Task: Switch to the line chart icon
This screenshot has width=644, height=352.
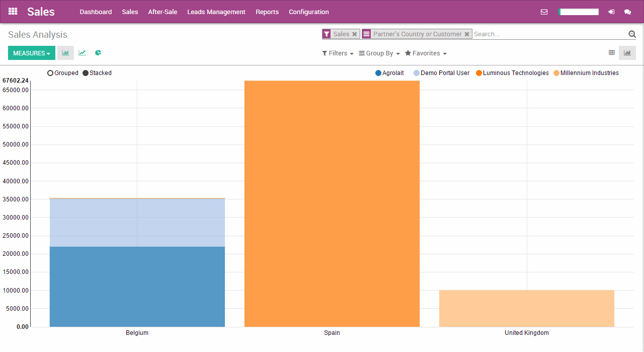Action: (x=82, y=52)
